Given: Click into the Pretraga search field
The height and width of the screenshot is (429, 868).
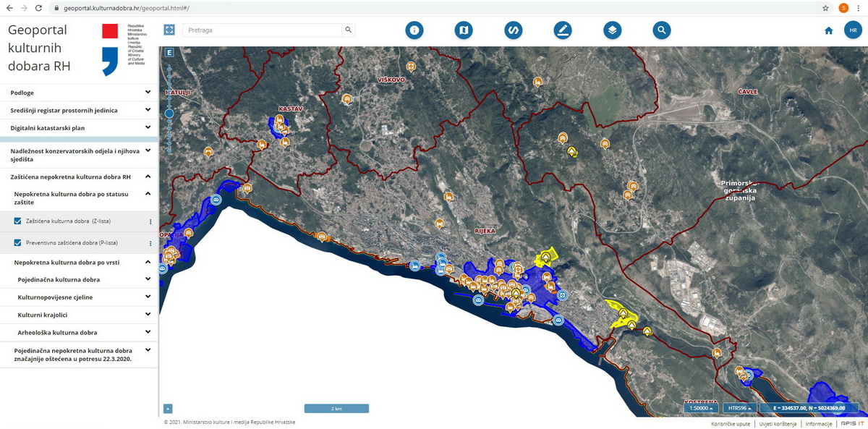Looking at the screenshot, I should (x=262, y=30).
